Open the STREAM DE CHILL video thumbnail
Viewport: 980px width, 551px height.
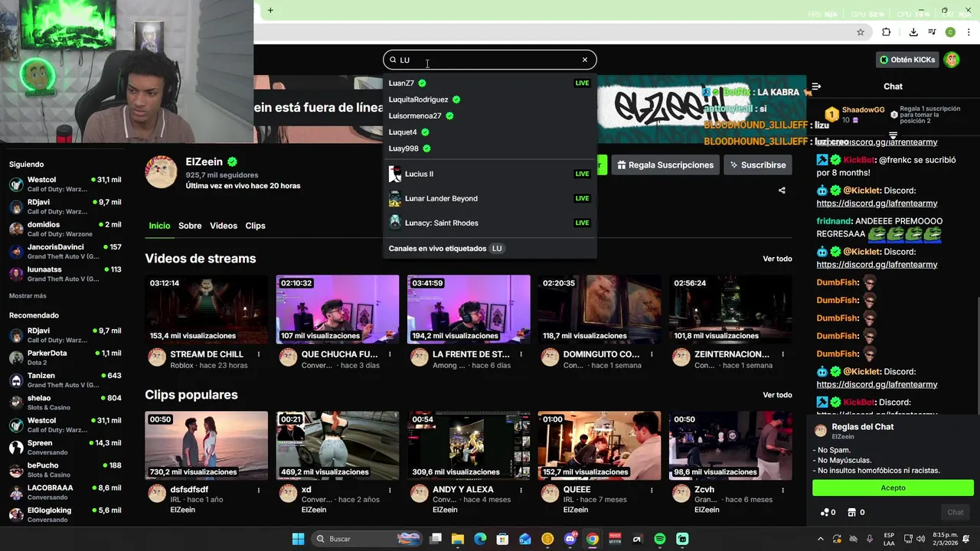[x=207, y=309]
